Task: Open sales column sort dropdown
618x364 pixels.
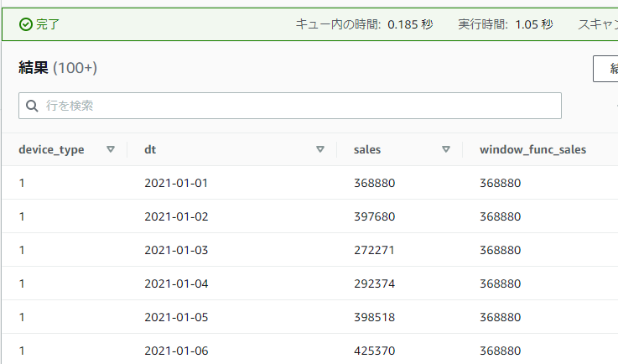Action: point(446,149)
